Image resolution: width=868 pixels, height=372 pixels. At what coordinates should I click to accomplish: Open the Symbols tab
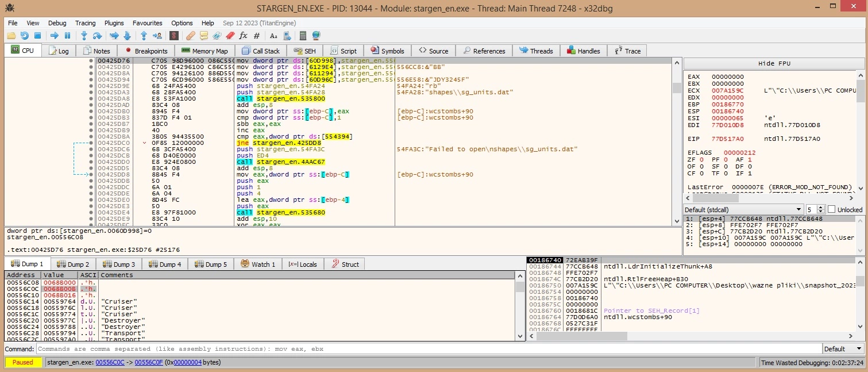point(387,51)
